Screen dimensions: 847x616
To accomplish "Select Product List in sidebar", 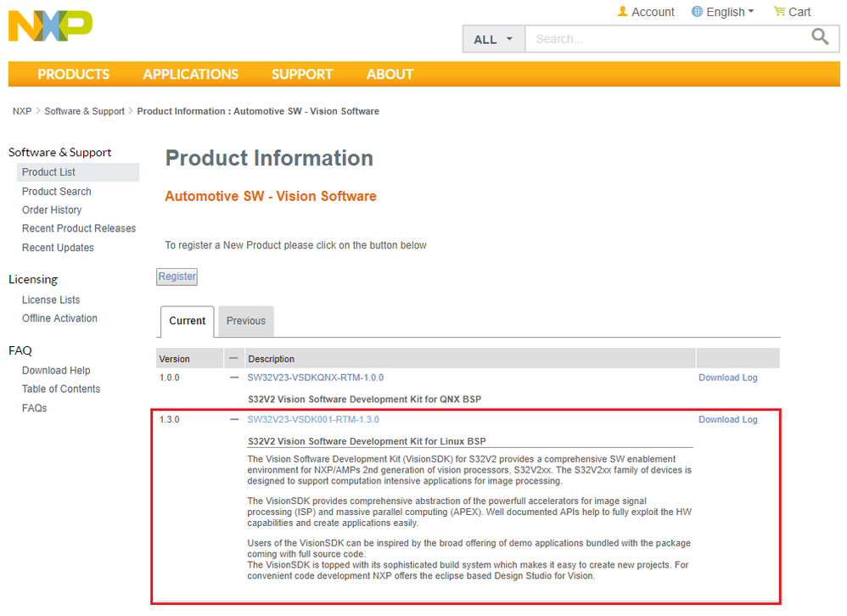I will pyautogui.click(x=78, y=172).
